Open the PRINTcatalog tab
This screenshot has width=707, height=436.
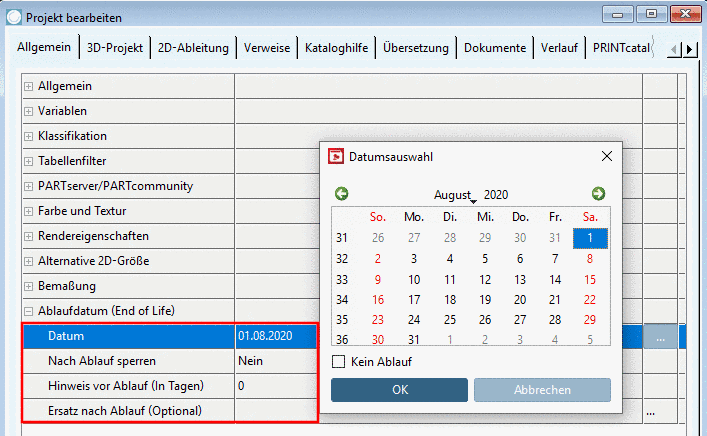(621, 48)
